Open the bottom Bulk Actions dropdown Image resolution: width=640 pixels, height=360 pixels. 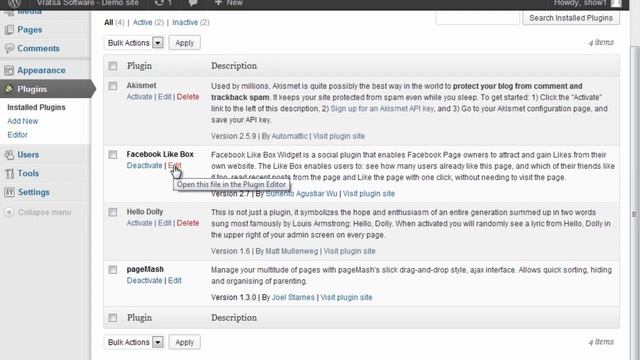134,342
